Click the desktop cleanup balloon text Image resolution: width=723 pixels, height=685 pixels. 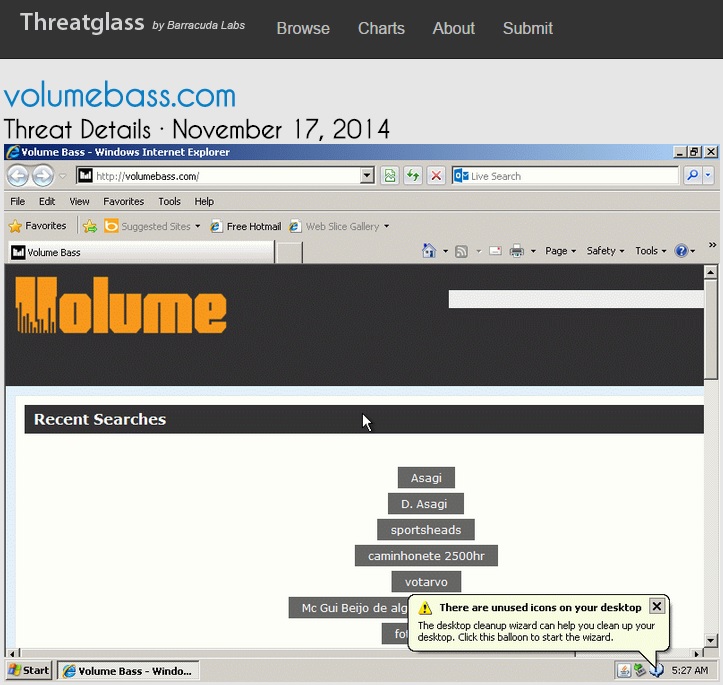pos(536,631)
